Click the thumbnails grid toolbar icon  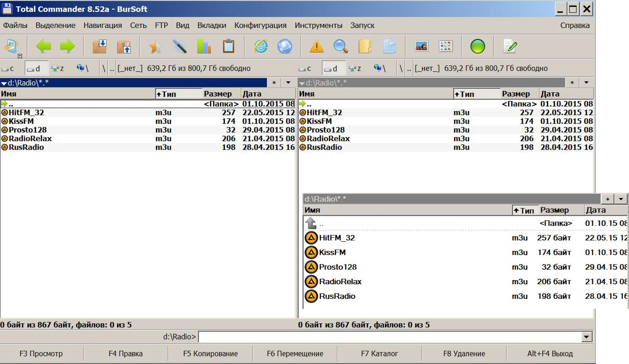click(446, 46)
